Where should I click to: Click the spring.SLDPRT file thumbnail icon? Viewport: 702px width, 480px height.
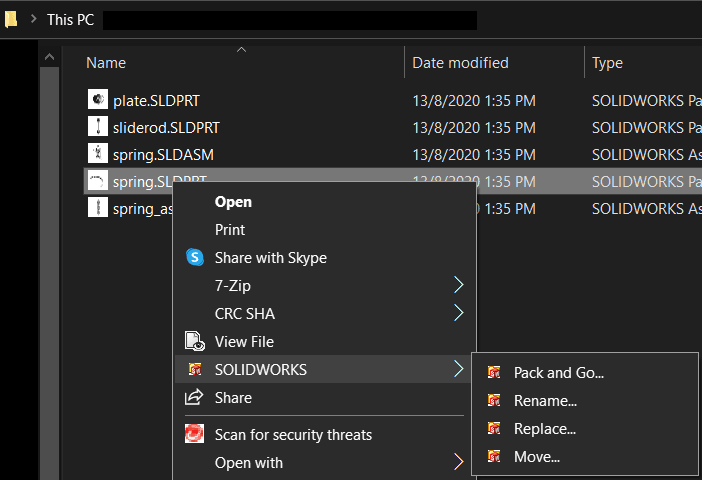pos(98,180)
